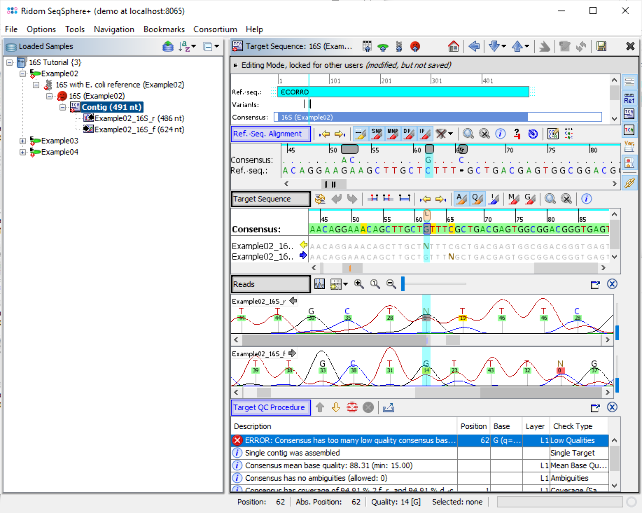Click the 16S (Example02) consensus overview bar

tap(438, 118)
